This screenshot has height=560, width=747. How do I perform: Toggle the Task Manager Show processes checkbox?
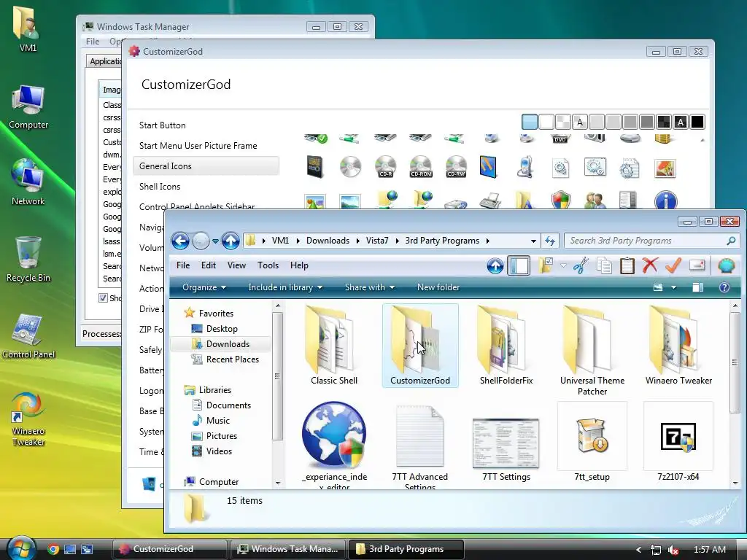pos(103,298)
